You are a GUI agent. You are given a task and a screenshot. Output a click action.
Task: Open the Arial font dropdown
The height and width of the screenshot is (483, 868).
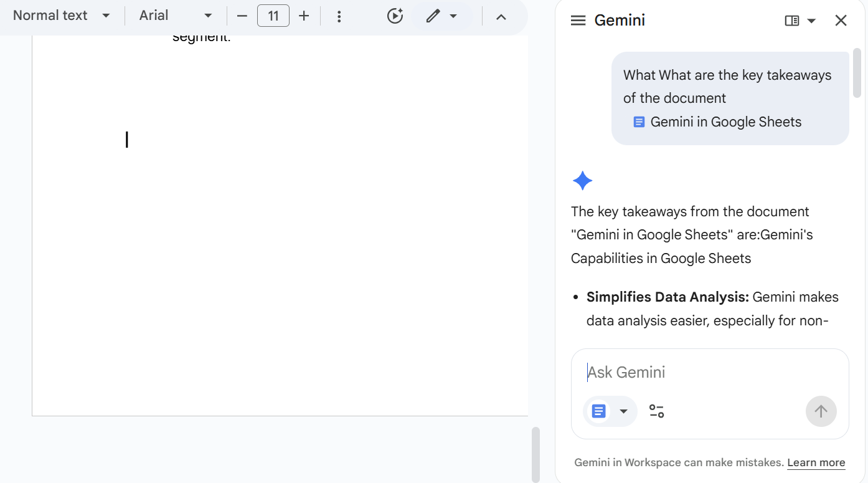(176, 16)
